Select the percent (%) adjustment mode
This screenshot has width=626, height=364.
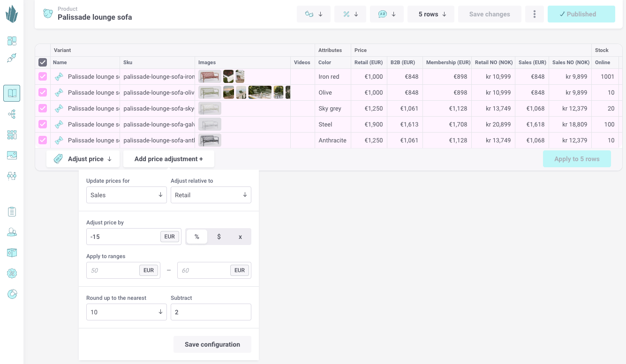(197, 237)
